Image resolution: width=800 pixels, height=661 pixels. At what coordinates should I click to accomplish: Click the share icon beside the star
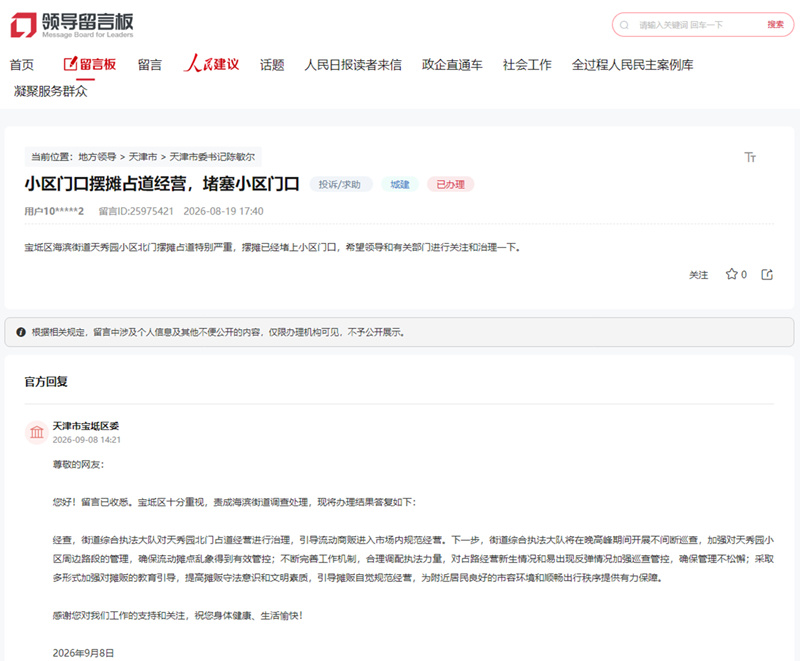[767, 274]
